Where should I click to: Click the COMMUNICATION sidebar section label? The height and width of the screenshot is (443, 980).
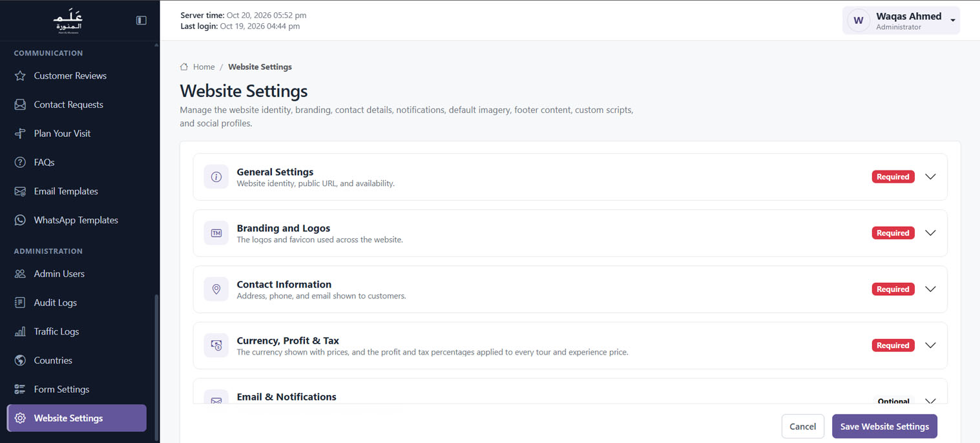[x=48, y=53]
